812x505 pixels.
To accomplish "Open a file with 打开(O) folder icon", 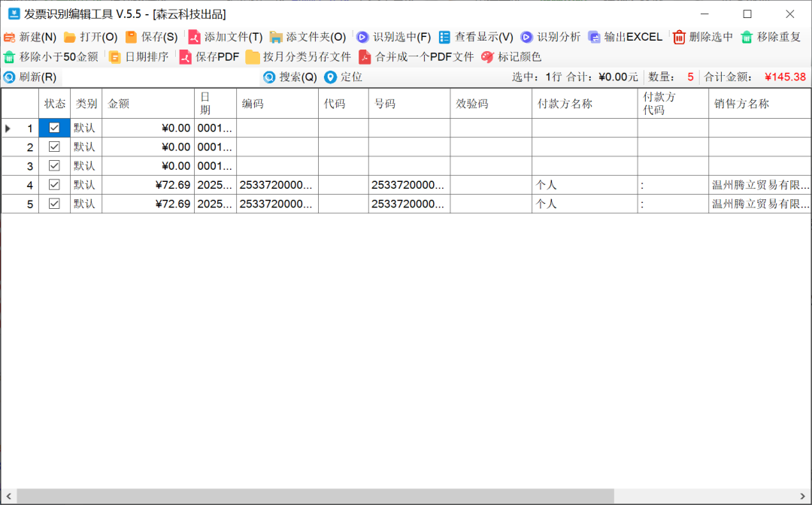I will pos(70,37).
